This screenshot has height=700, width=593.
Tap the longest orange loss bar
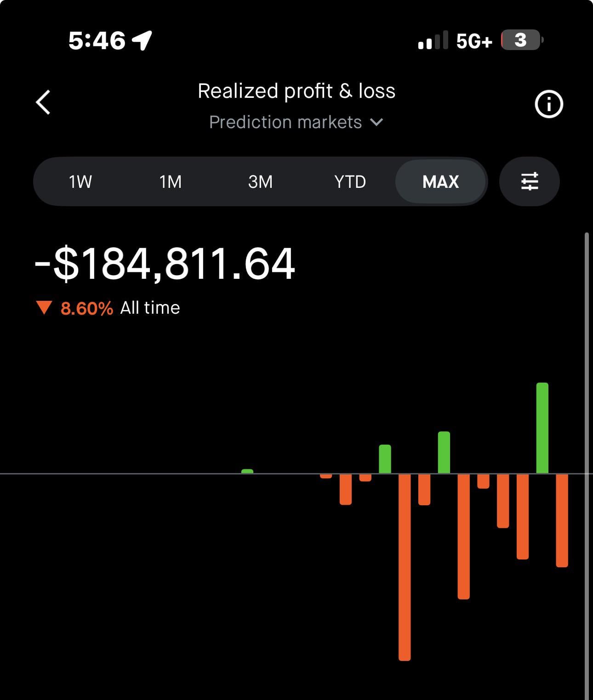405,567
